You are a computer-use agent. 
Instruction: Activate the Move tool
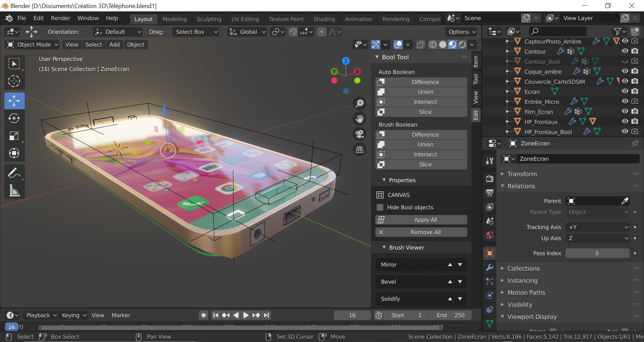(14, 101)
